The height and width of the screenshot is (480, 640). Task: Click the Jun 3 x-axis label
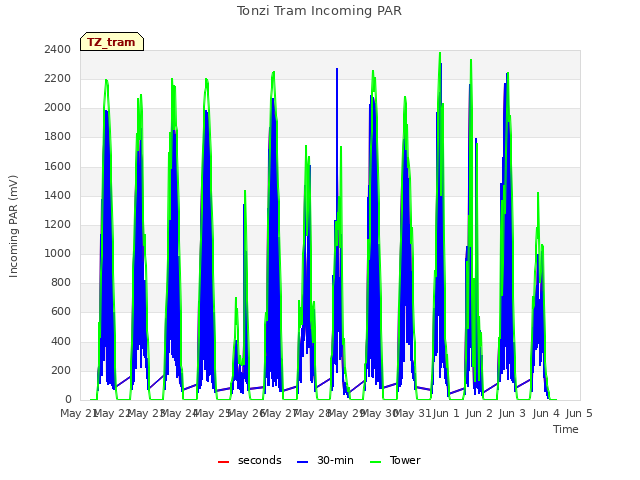click(512, 413)
